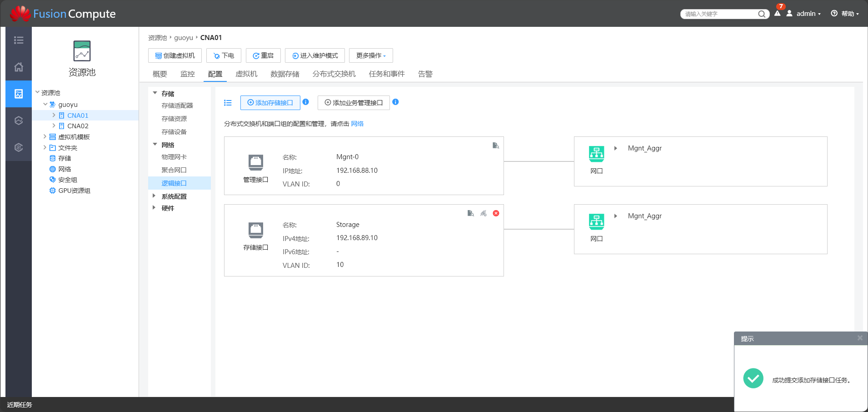Switch to the 分布式交换机 tab
Screen dimensions: 868x412
coord(334,74)
